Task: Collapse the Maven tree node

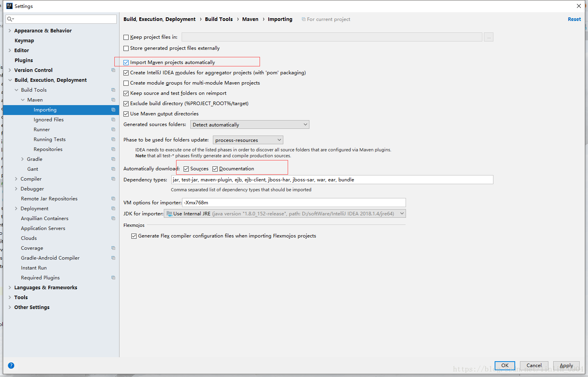Action: pyautogui.click(x=23, y=100)
